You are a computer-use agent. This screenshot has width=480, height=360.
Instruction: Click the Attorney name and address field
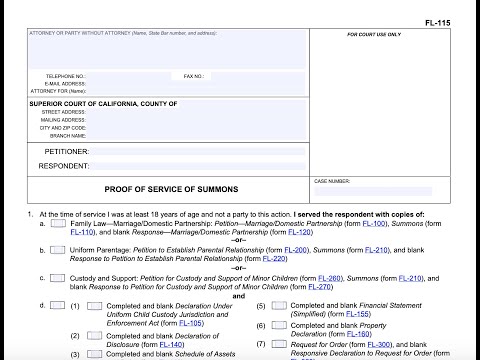coord(167,49)
